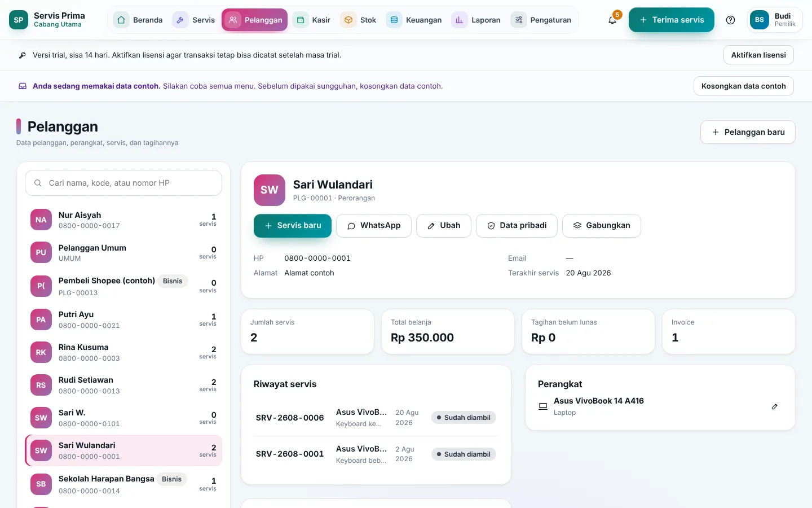Open the notifications bell
Screen dimensions: 812x508
tap(612, 20)
